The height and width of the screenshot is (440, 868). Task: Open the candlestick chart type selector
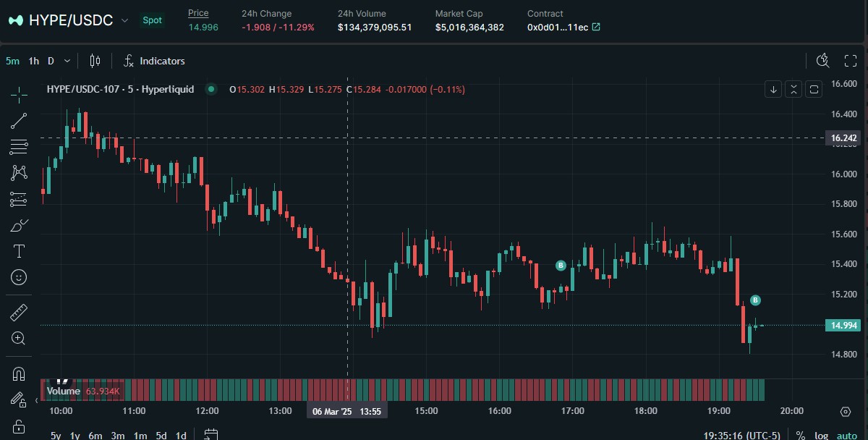95,61
